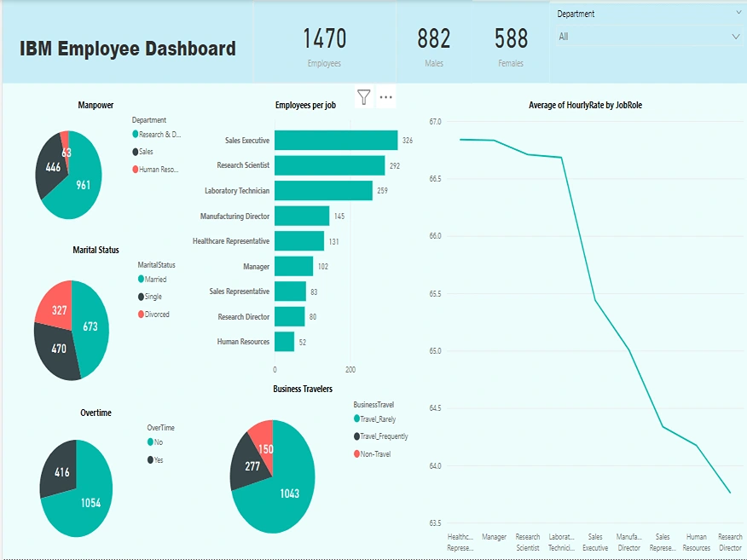Click the Research Director x-axis label
The width and height of the screenshot is (747, 560).
coord(730,542)
